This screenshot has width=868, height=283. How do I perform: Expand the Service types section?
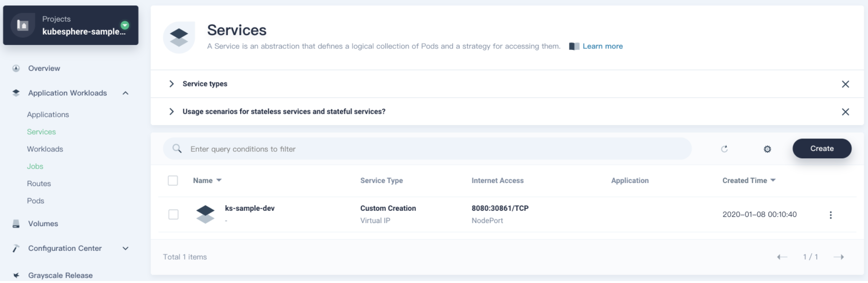172,84
